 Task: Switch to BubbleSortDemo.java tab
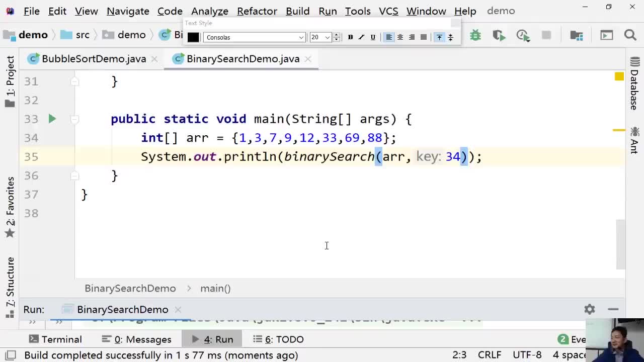coord(94,59)
